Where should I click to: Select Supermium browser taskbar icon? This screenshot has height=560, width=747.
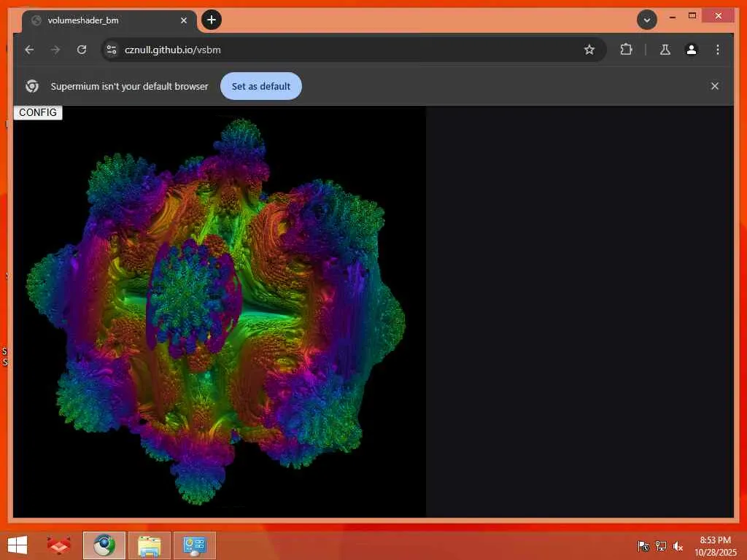104,545
